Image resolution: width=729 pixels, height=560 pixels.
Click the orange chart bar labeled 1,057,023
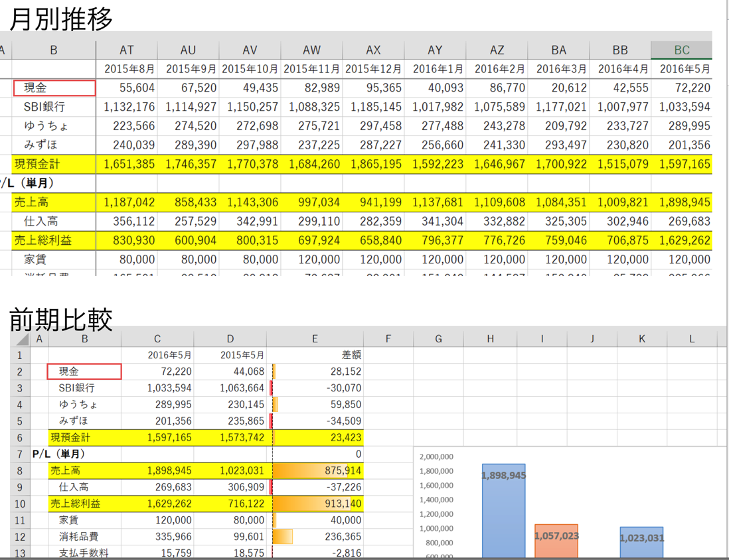coord(556,541)
